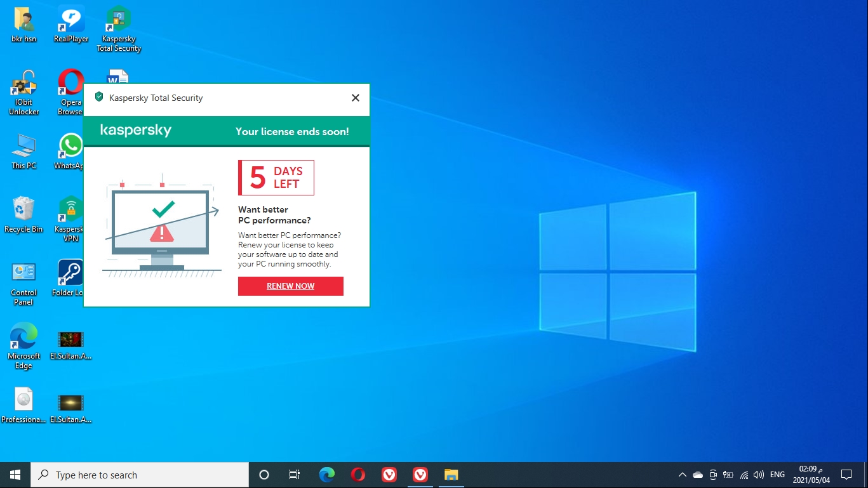The image size is (868, 488).
Task: Select the Opera Browser desktop shortcut
Action: pyautogui.click(x=71, y=93)
